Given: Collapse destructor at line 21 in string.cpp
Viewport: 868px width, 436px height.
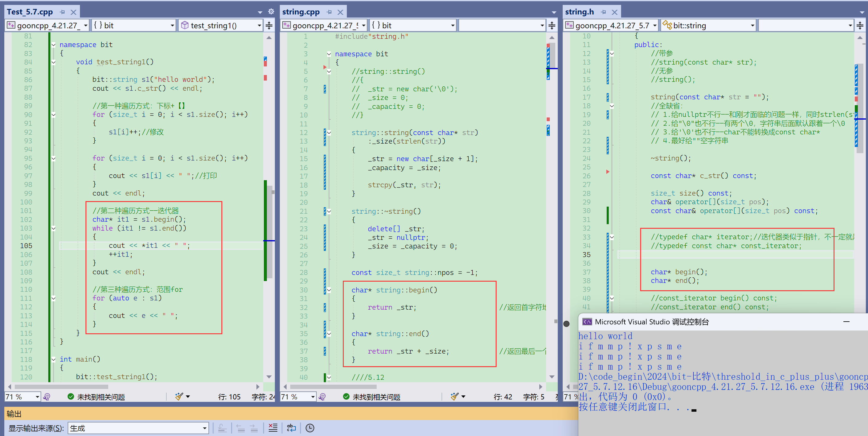Looking at the screenshot, I should coord(329,212).
